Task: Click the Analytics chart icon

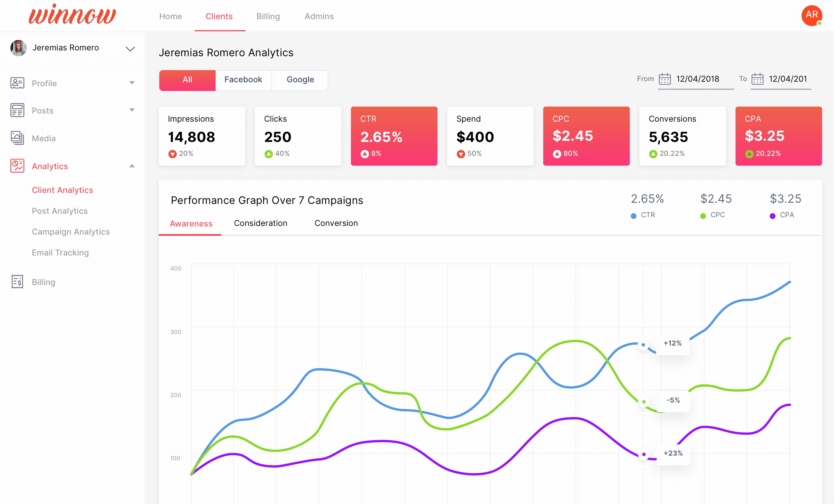Action: 17,166
